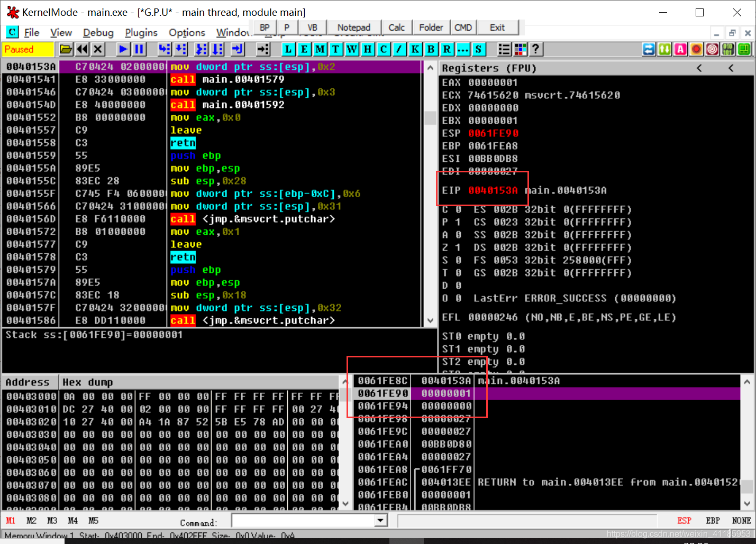The image size is (756, 544).
Task: Open Executable modules with E icon
Action: point(304,49)
